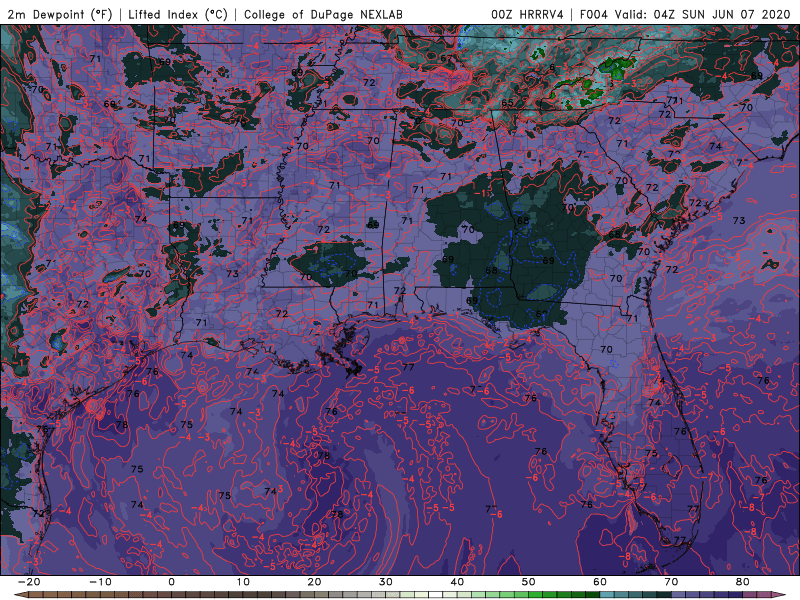Click the 70 label on the color scale
This screenshot has width=800, height=600.
click(671, 582)
